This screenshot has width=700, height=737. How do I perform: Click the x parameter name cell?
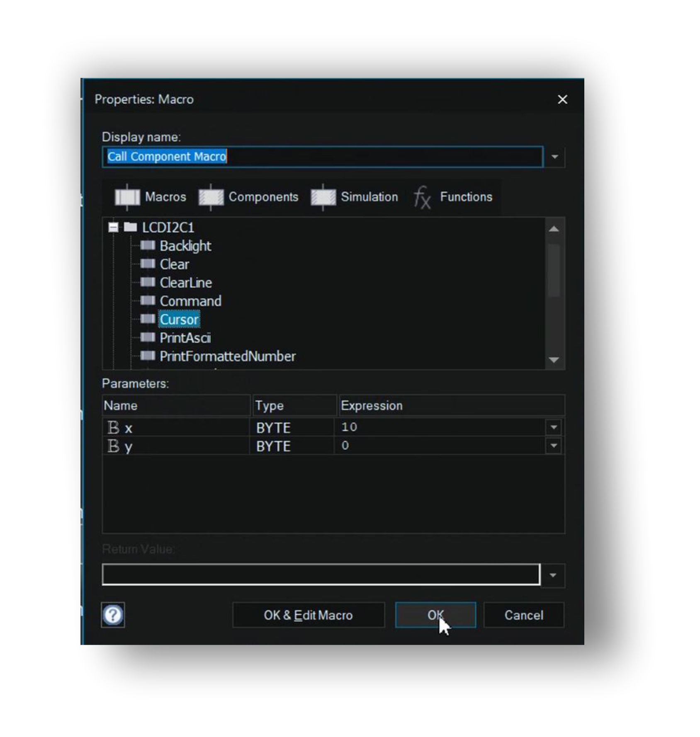click(x=176, y=427)
